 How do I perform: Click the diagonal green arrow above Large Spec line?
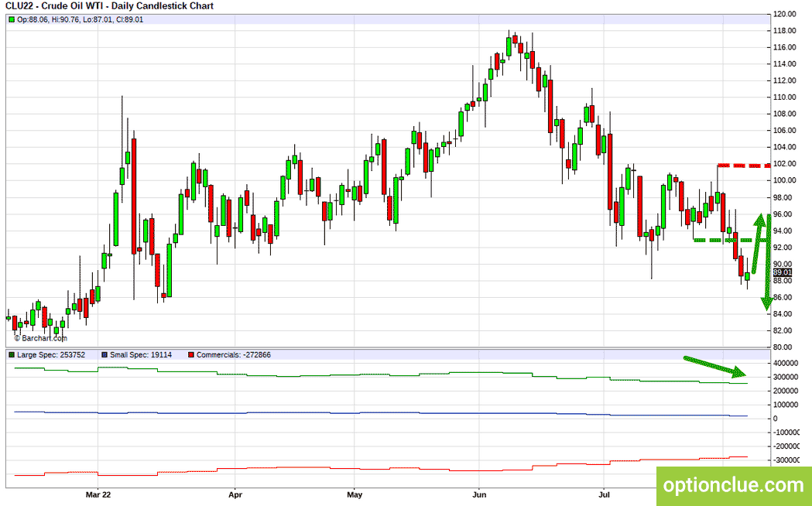pyautogui.click(x=714, y=366)
